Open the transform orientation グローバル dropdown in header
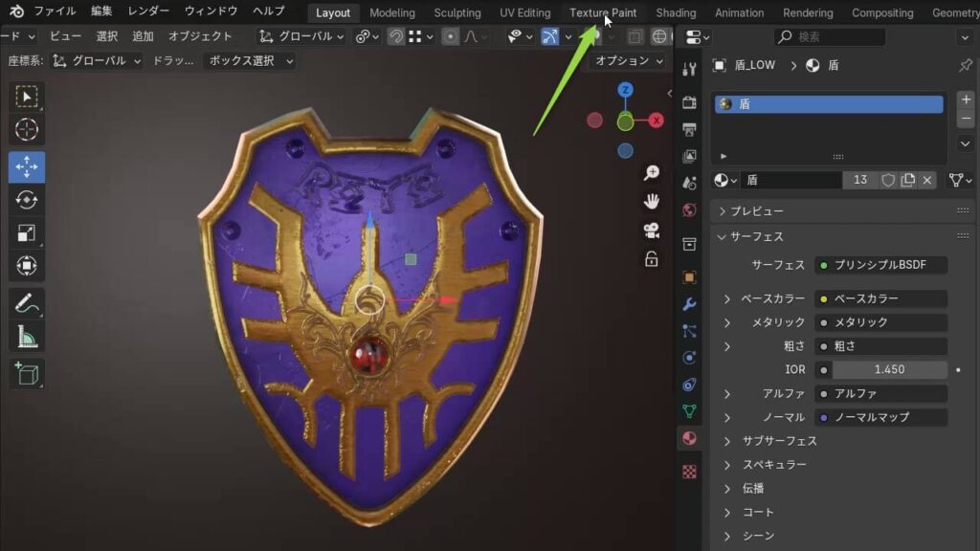980x551 pixels. pyautogui.click(x=301, y=37)
